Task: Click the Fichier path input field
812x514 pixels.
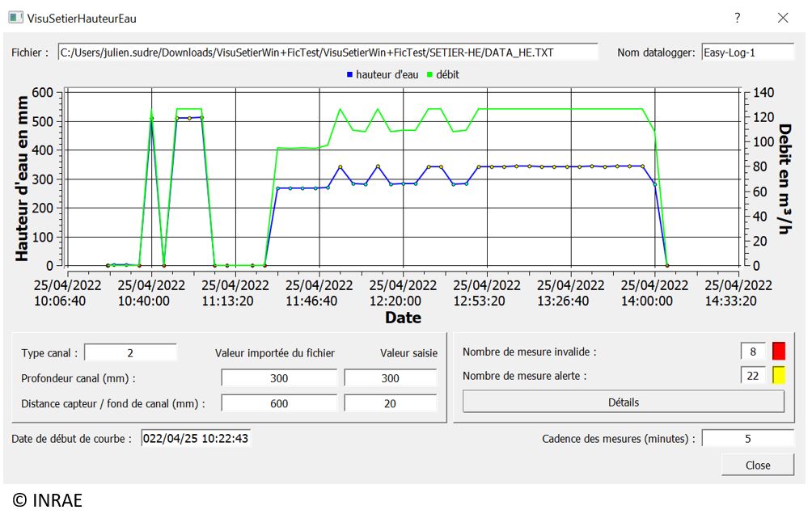Action: [x=328, y=53]
